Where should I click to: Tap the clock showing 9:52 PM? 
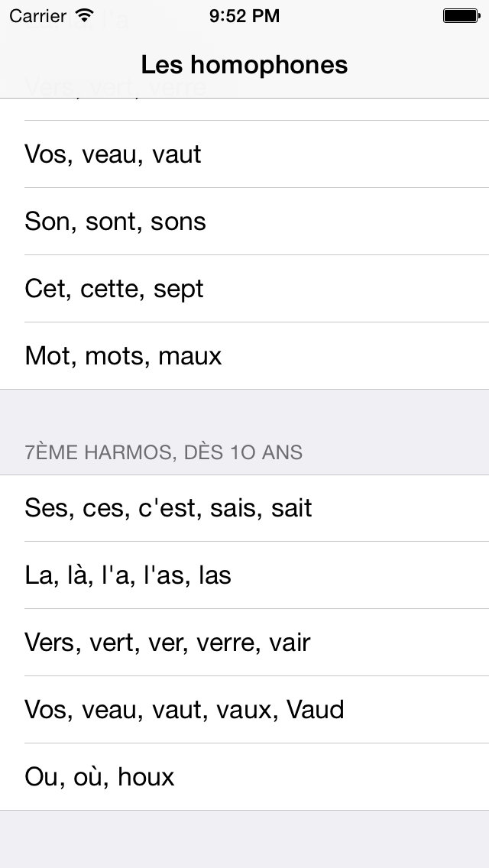click(244, 15)
